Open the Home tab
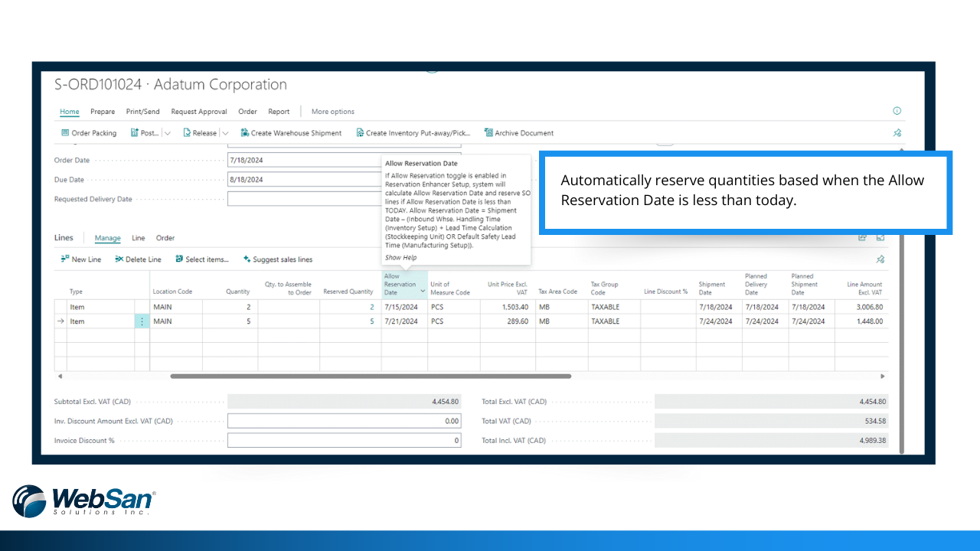Image resolution: width=980 pixels, height=551 pixels. click(x=70, y=112)
